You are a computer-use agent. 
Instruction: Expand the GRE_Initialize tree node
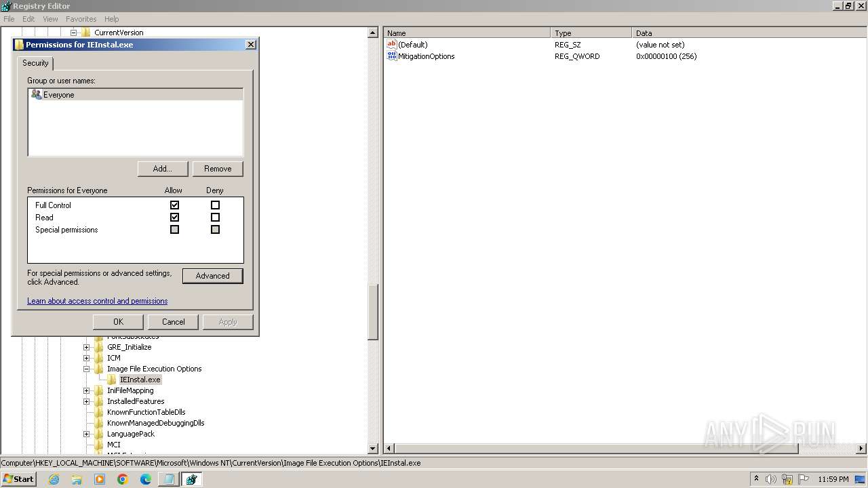(x=86, y=347)
